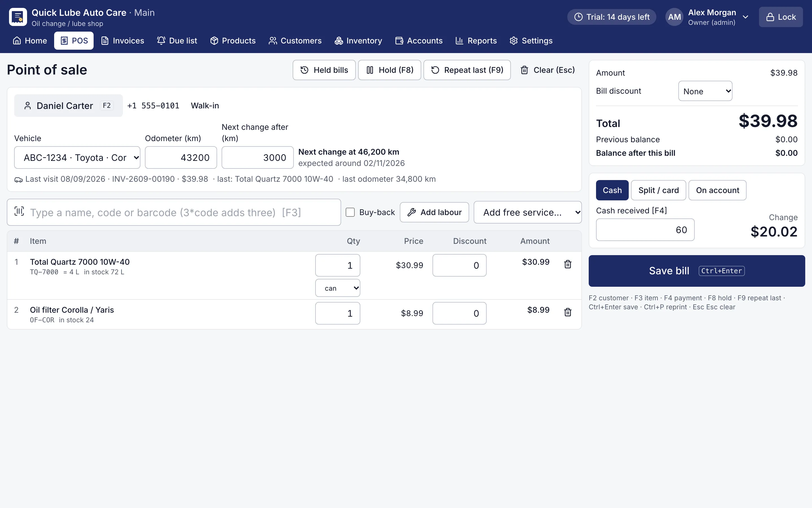Open Held bills
The image size is (812, 508).
[x=324, y=70]
